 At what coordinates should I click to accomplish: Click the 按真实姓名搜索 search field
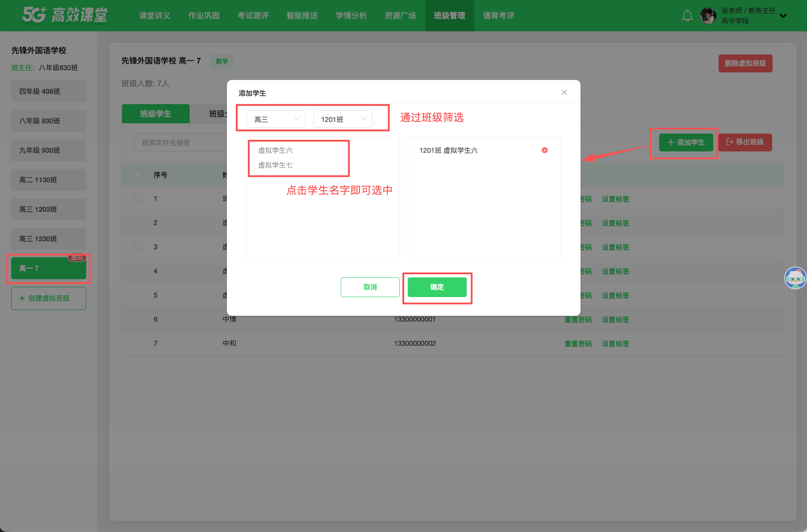[x=180, y=142]
